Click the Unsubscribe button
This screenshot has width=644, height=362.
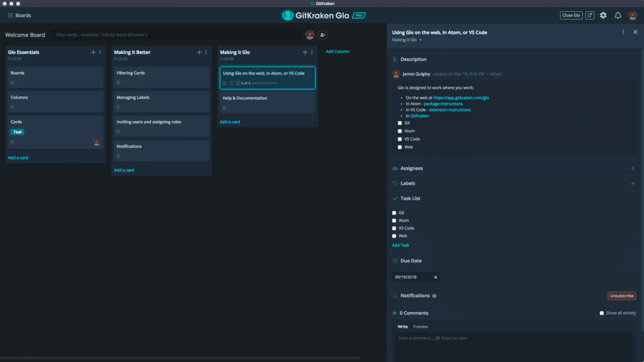[x=621, y=295]
